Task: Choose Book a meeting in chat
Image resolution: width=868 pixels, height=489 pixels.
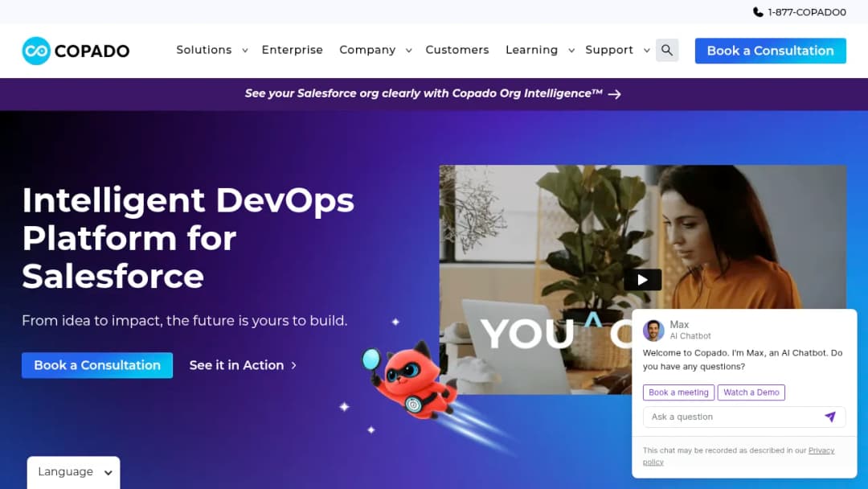Action: pyautogui.click(x=678, y=392)
